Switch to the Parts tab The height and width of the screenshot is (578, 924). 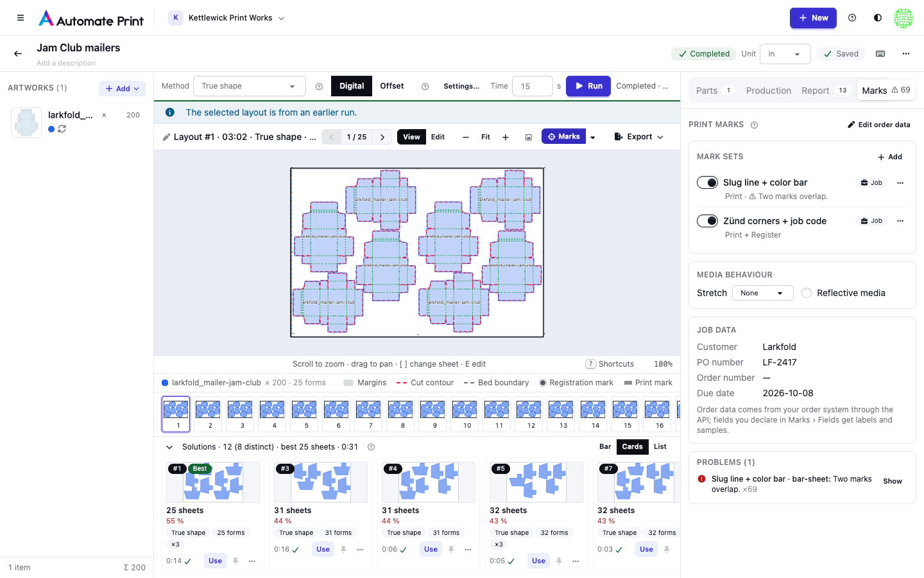714,91
